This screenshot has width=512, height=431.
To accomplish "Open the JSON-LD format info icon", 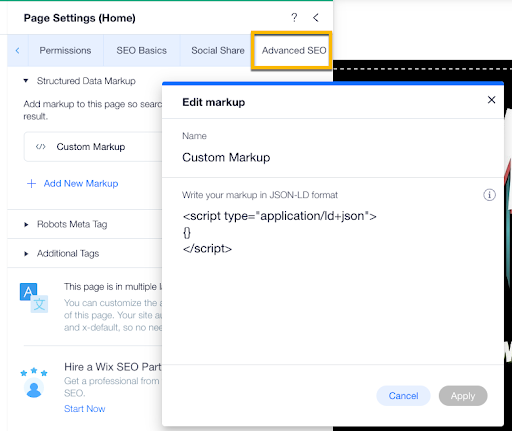I will tap(489, 195).
